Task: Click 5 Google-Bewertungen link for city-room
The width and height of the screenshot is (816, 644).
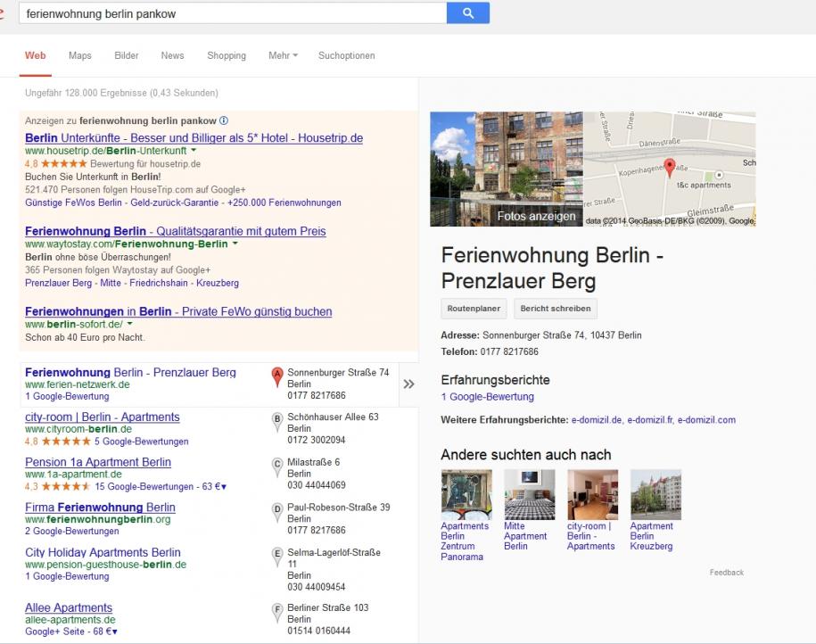Action: [x=141, y=442]
